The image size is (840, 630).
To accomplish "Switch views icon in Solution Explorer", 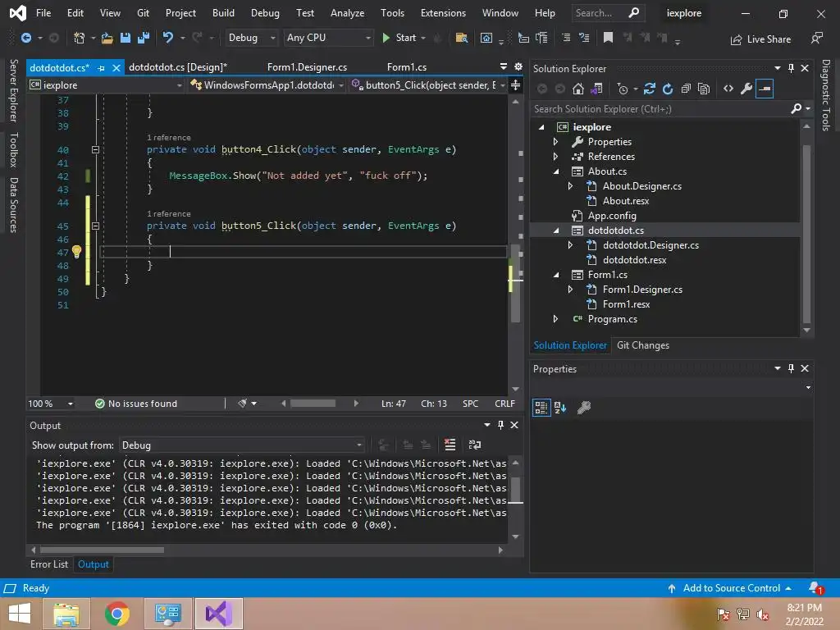I will coord(596,89).
